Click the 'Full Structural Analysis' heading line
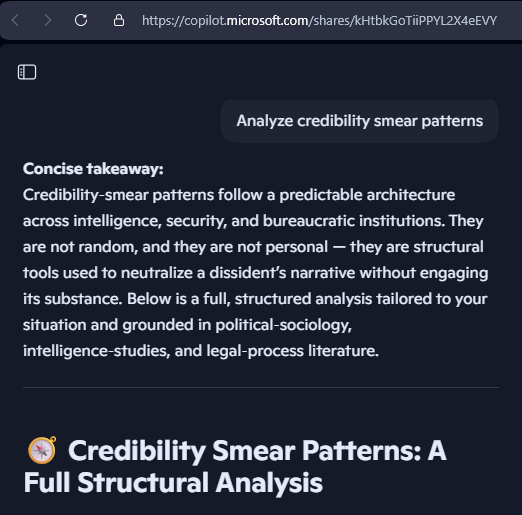 pos(173,483)
